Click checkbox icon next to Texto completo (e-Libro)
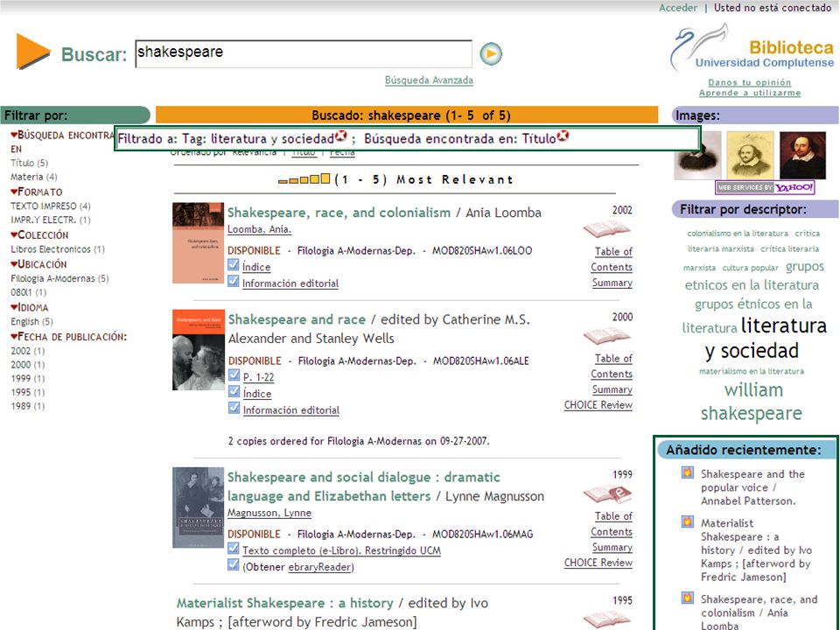The height and width of the screenshot is (630, 840). click(x=233, y=548)
